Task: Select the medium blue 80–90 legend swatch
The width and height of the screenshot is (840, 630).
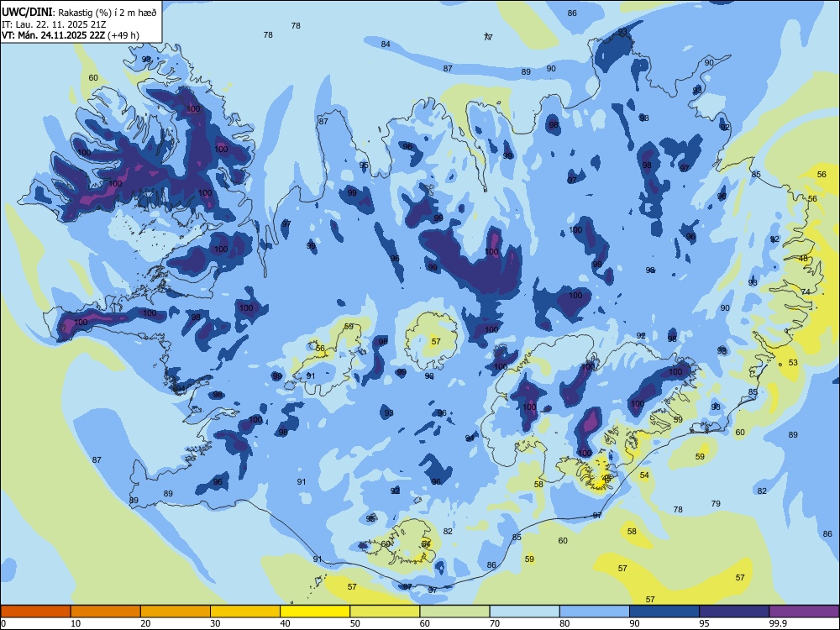Action: 595,612
